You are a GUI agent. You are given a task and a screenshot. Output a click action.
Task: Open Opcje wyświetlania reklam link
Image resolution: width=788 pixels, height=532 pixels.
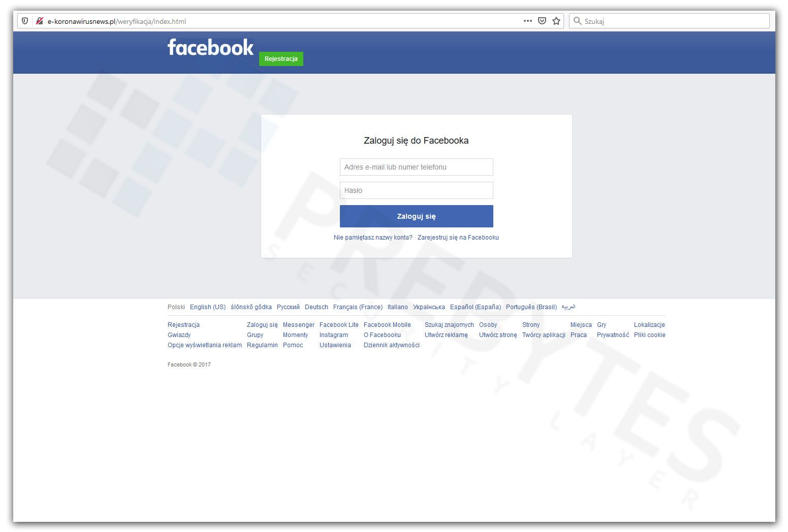[x=205, y=345]
